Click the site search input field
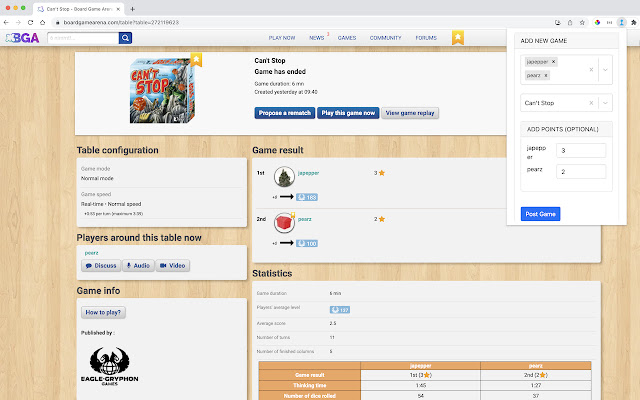The width and height of the screenshot is (640, 400). point(83,38)
